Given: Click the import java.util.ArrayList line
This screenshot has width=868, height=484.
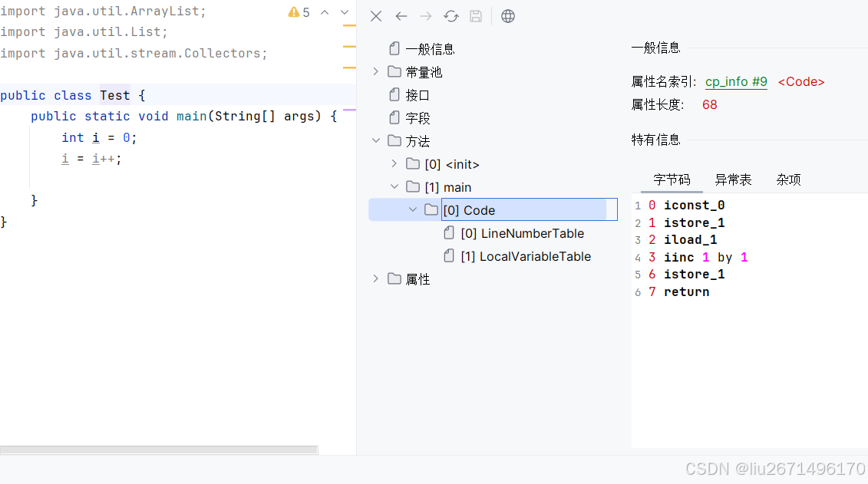Looking at the screenshot, I should point(103,11).
